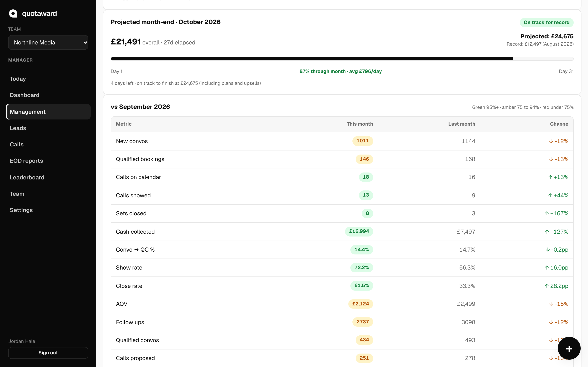
Task: Click the up arrow beside +127% Cash collected
Action: pos(547,232)
